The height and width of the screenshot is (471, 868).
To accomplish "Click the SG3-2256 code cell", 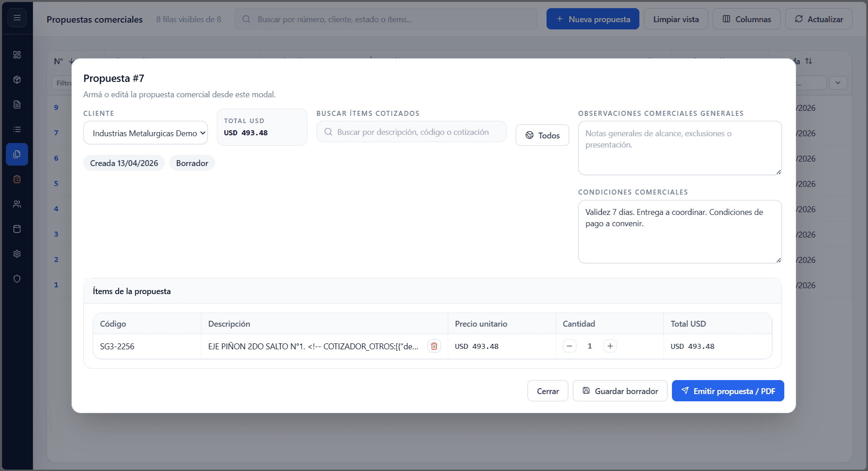I will (x=147, y=347).
